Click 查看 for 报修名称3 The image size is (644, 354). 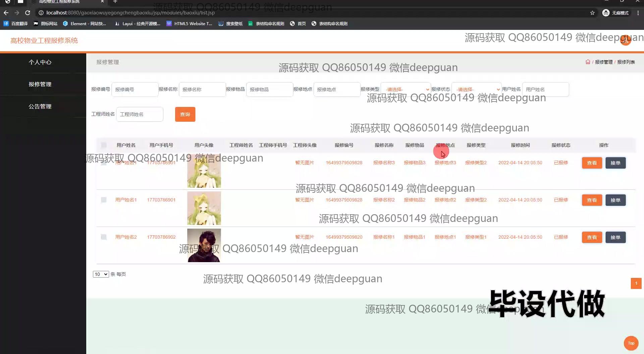[592, 163]
